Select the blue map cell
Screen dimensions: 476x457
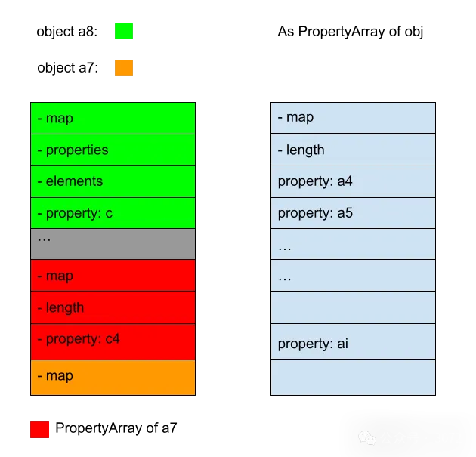[x=353, y=118]
